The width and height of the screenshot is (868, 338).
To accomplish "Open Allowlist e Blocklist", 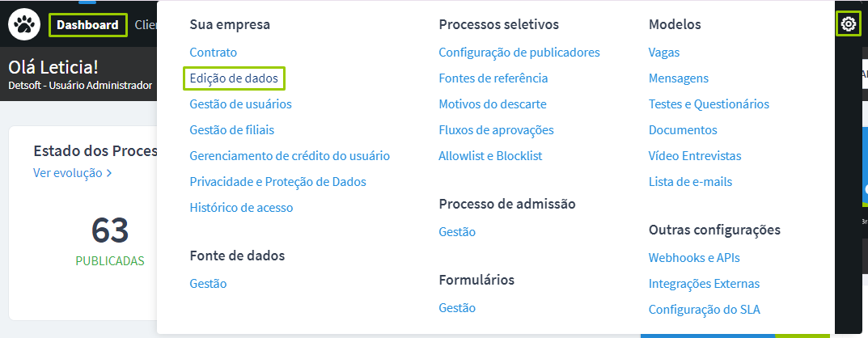I will pyautogui.click(x=490, y=156).
